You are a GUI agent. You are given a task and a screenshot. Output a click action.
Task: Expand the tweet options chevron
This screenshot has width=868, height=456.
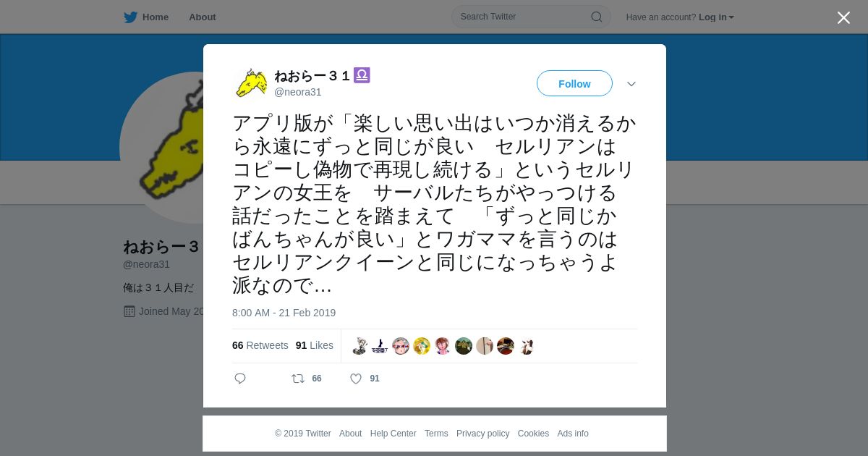tap(631, 84)
